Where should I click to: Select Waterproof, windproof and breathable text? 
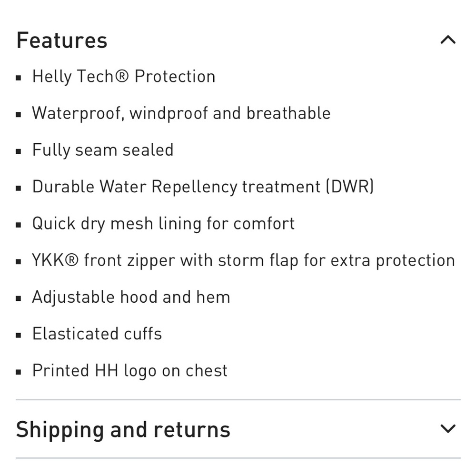point(181,113)
